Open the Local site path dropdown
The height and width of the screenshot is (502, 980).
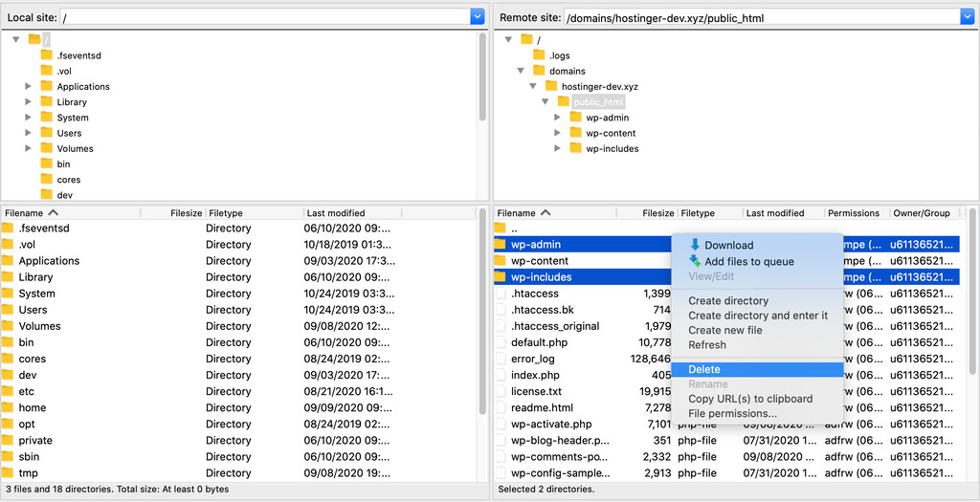coord(478,17)
